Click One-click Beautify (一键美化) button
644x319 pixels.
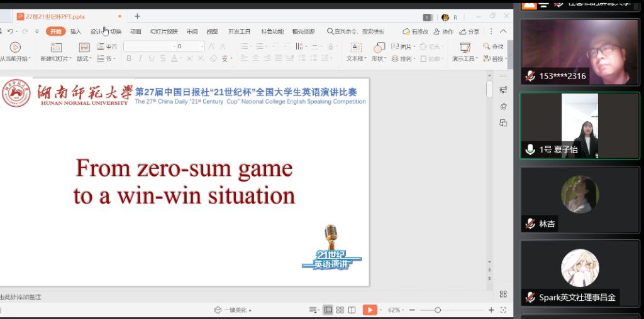(x=233, y=310)
